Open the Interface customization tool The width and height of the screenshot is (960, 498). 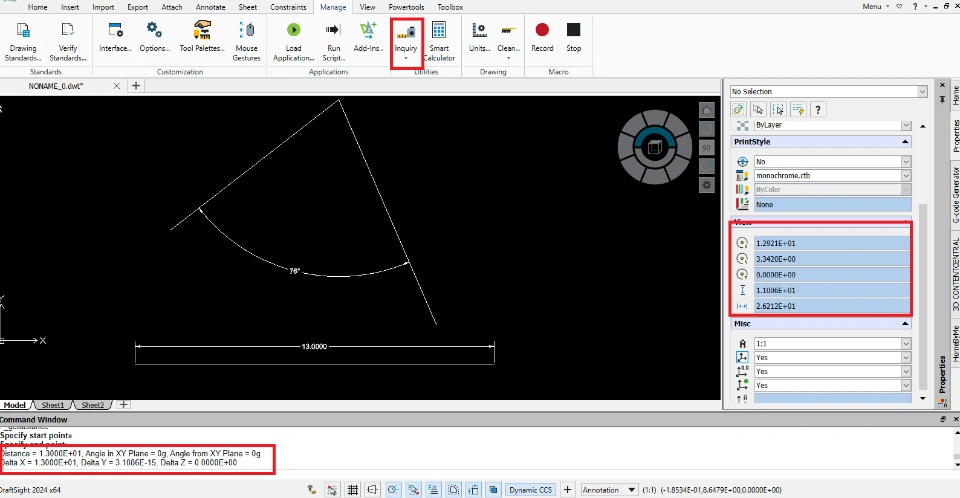(115, 37)
